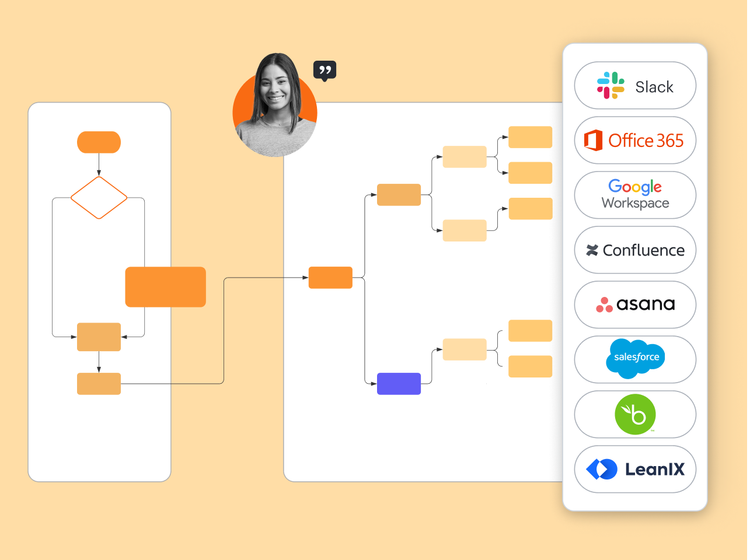Select the woman's profile photo

pos(275,106)
